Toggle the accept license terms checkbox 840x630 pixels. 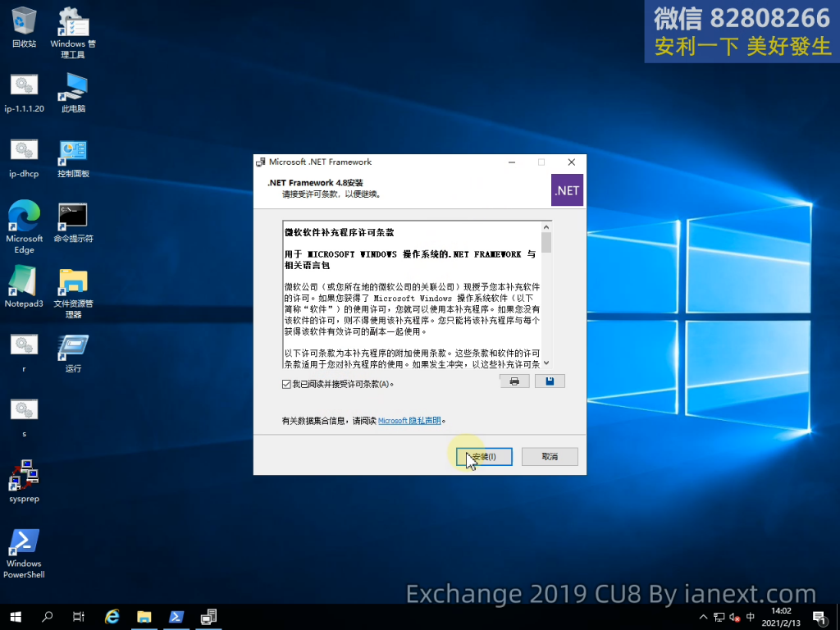pyautogui.click(x=286, y=384)
